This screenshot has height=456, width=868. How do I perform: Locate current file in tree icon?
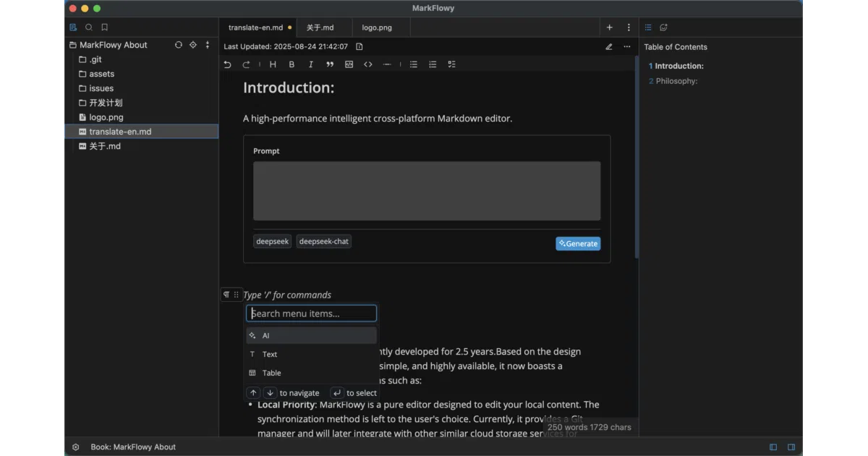193,45
